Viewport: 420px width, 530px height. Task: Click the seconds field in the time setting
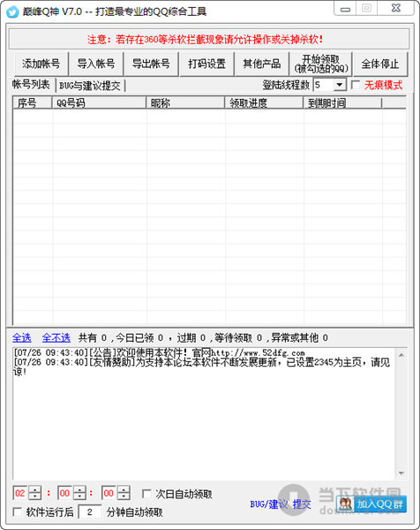109,493
